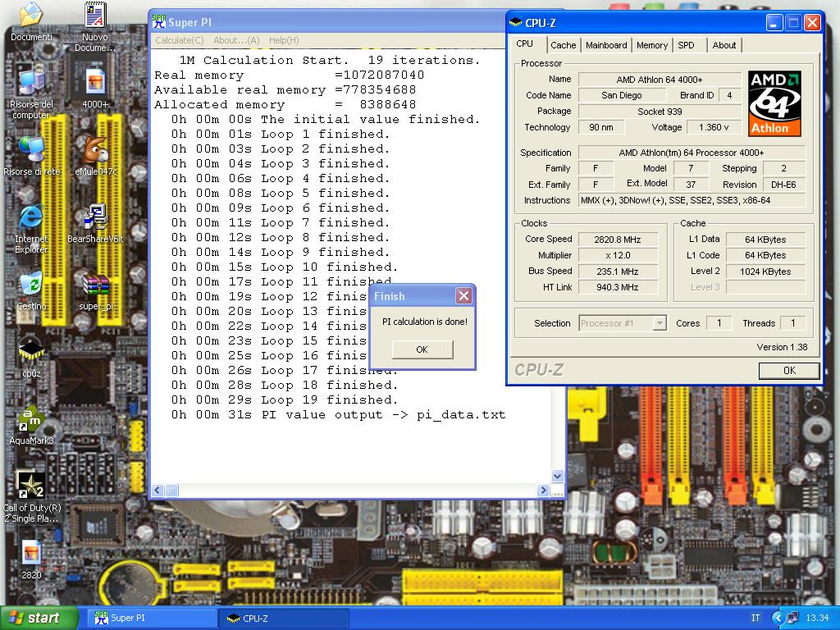This screenshot has width=840, height=630.
Task: Select the Risorse del computer desktop icon
Action: [x=31, y=83]
